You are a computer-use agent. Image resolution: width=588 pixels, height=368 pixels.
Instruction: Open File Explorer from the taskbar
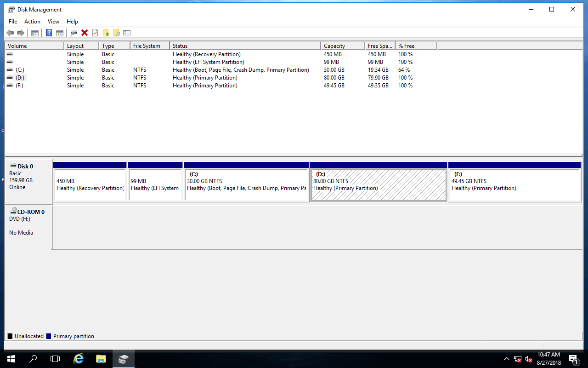pyautogui.click(x=101, y=359)
